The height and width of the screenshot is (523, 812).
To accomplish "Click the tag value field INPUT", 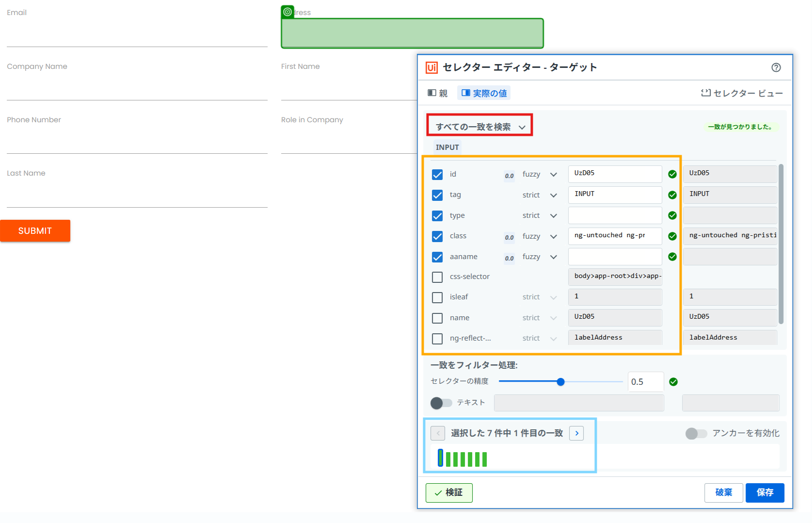I will [615, 195].
